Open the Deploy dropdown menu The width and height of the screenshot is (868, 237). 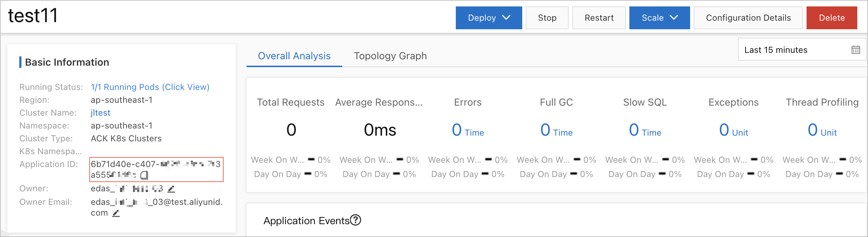[x=488, y=18]
